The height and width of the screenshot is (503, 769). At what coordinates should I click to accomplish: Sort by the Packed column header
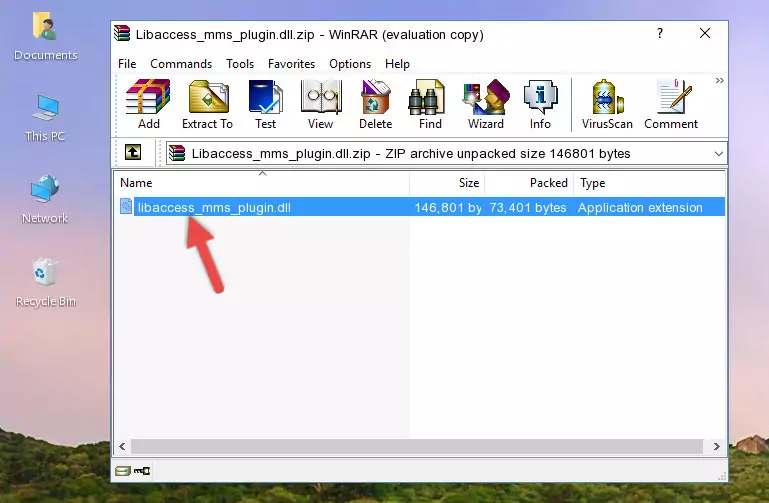[x=529, y=183]
